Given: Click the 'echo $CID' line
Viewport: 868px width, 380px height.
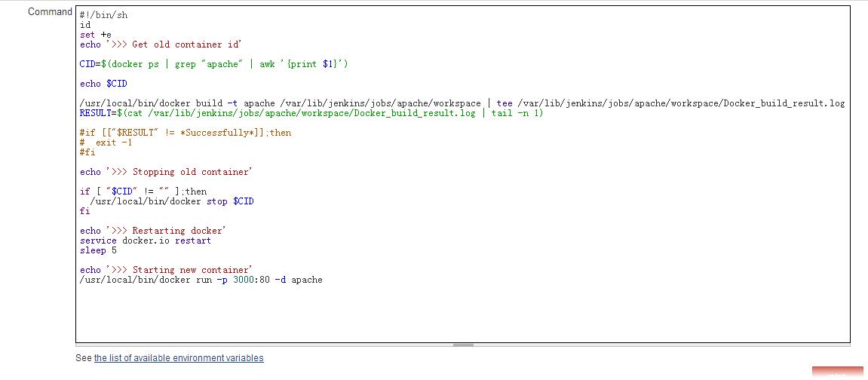Looking at the screenshot, I should pyautogui.click(x=103, y=84).
